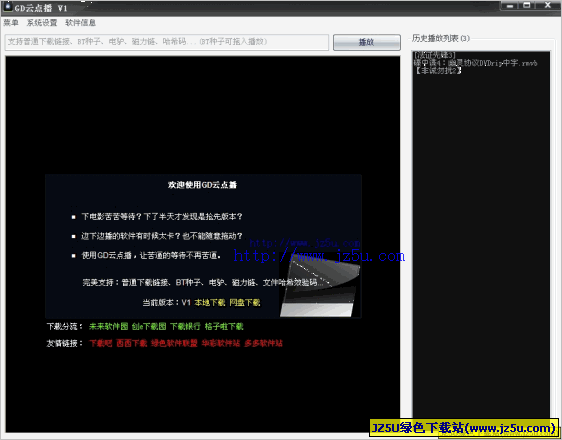Focus the download link input field

[167, 42]
